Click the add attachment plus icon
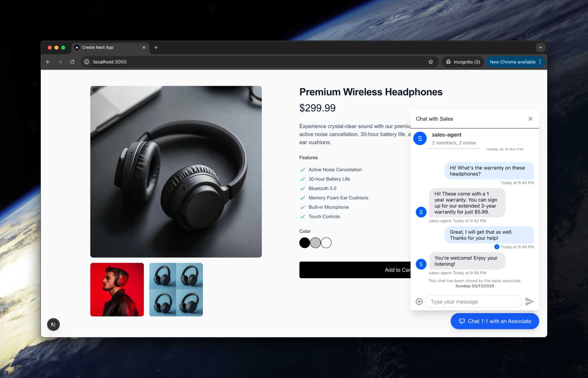The height and width of the screenshot is (378, 588). [419, 302]
